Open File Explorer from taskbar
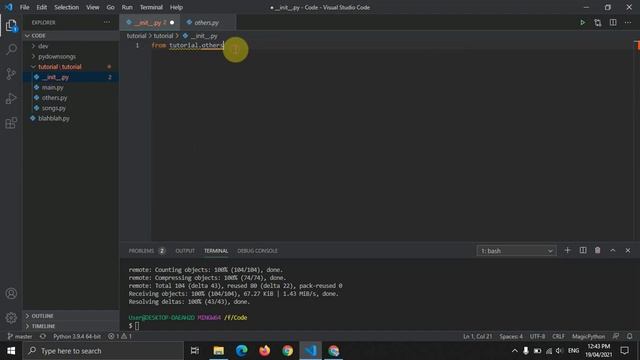Viewport: 640px width, 360px height. coord(218,351)
